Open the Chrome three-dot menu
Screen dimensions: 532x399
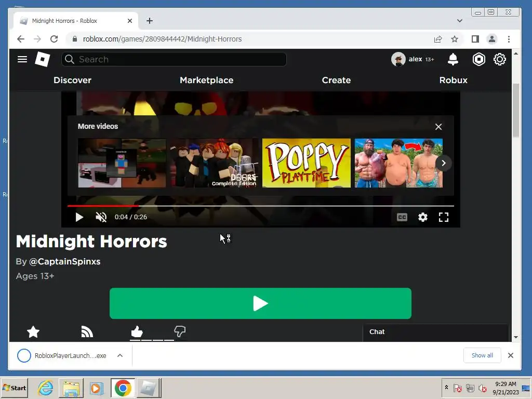(509, 39)
